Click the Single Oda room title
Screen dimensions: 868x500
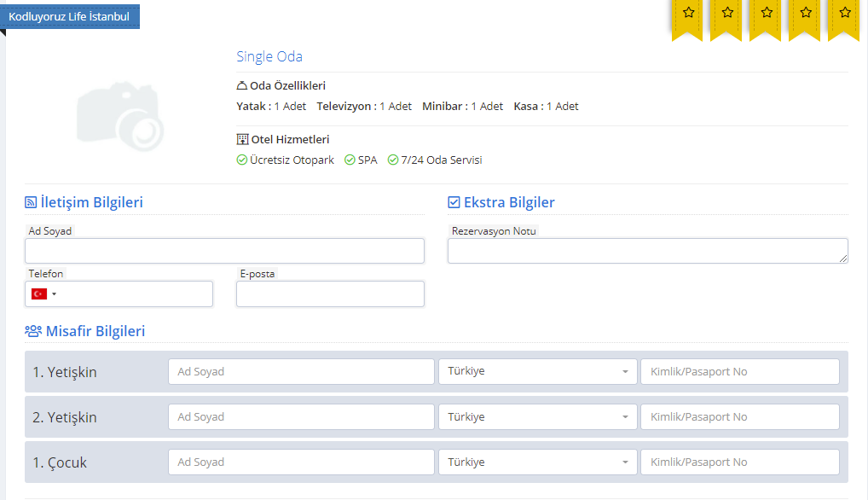269,56
